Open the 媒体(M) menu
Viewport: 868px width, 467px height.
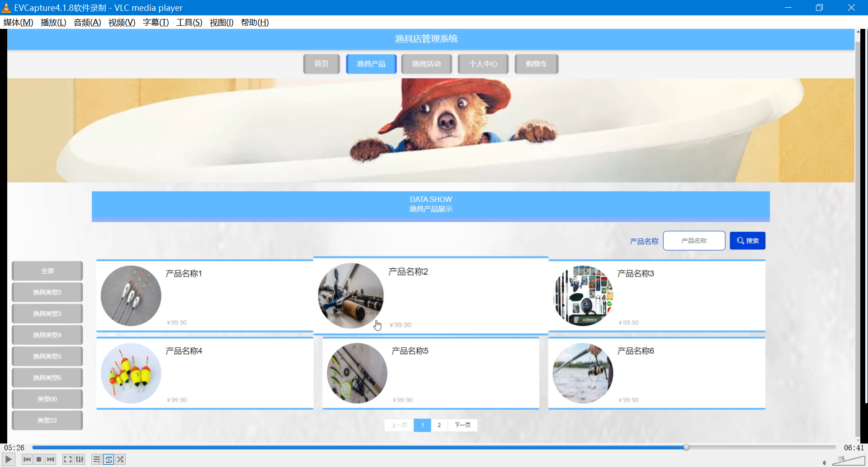[18, 23]
